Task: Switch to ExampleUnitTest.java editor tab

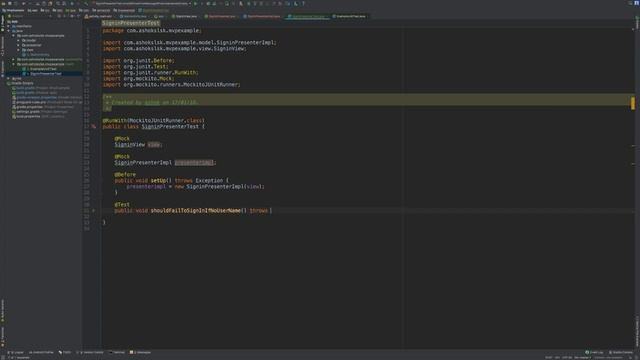Action: pos(349,16)
